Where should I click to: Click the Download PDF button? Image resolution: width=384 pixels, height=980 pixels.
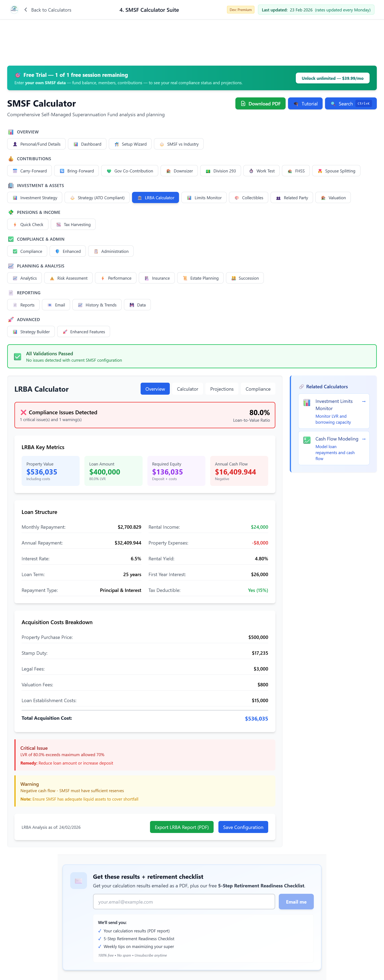click(260, 103)
